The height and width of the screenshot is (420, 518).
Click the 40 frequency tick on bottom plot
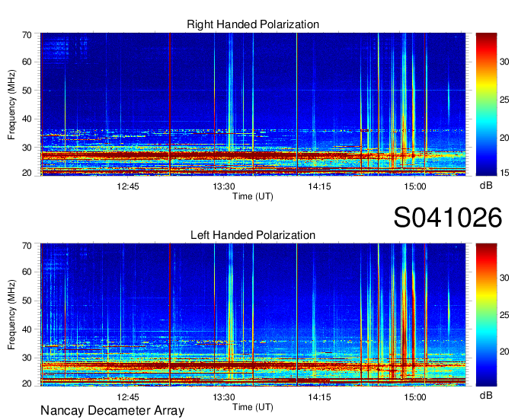(x=27, y=329)
